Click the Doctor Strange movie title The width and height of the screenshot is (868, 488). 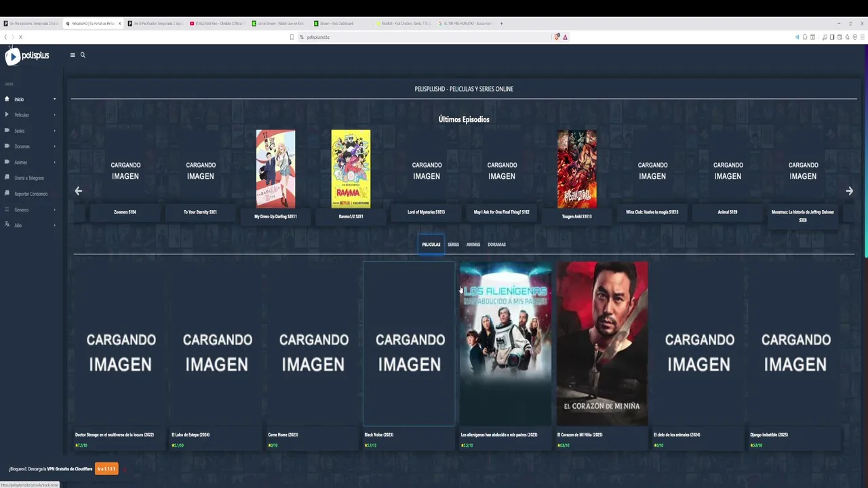(x=115, y=434)
